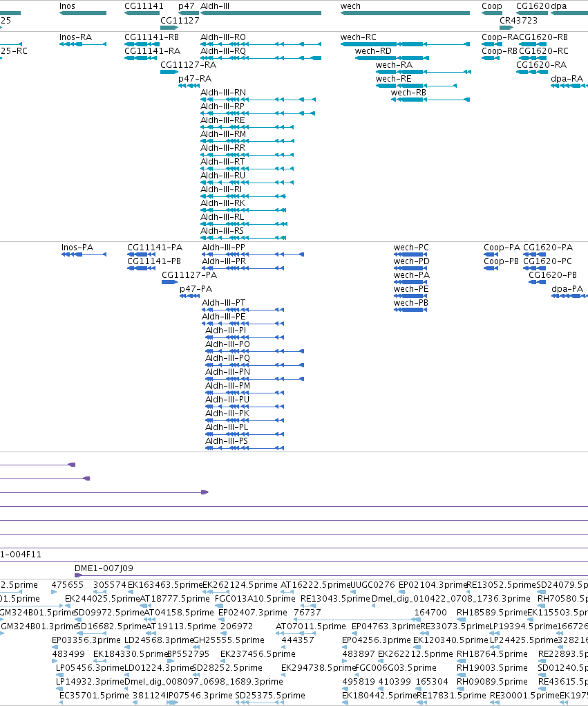Select transcript CG11141-RB
Viewport: 588px width, 706px height.
(x=142, y=44)
